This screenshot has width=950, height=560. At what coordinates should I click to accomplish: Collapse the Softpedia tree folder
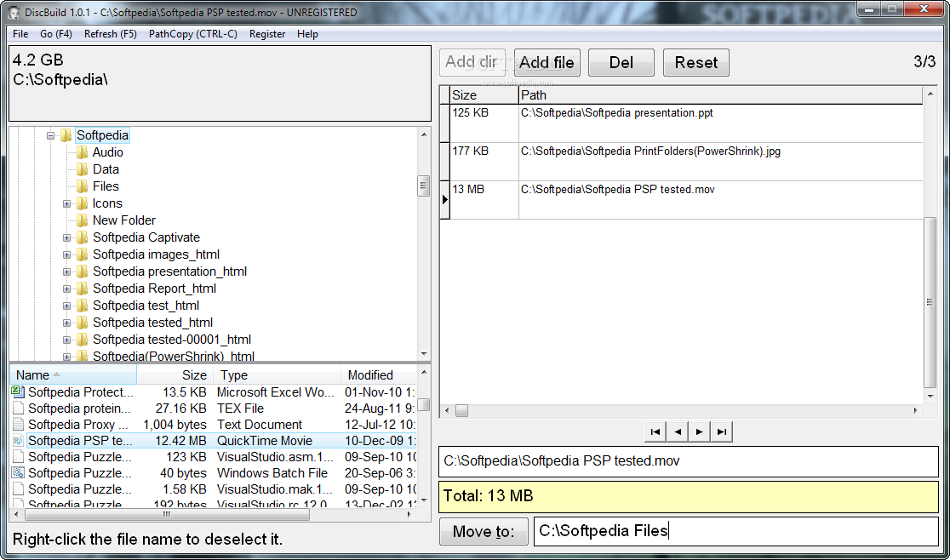pos(51,135)
